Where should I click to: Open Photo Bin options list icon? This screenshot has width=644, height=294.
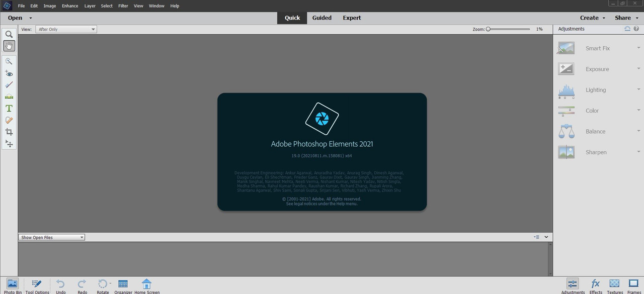[536, 237]
